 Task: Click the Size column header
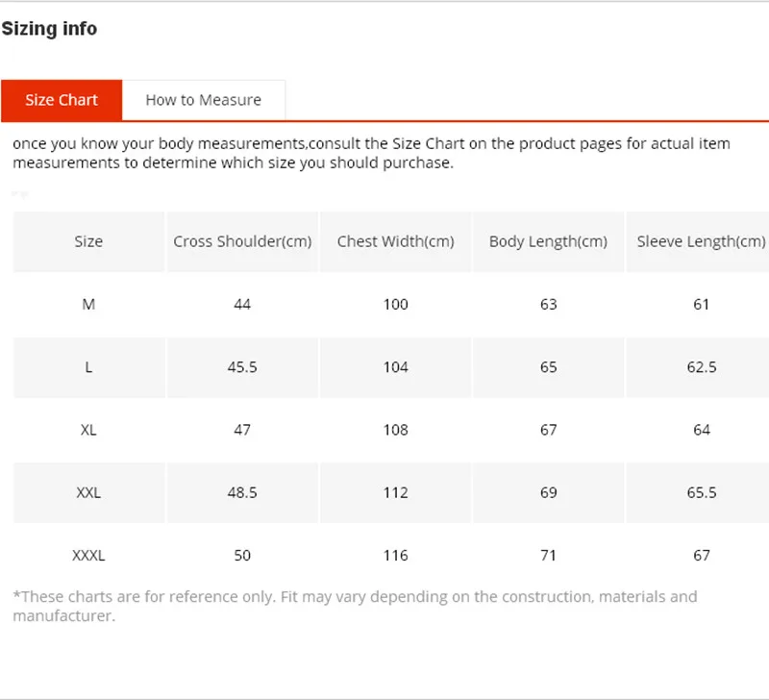click(88, 241)
